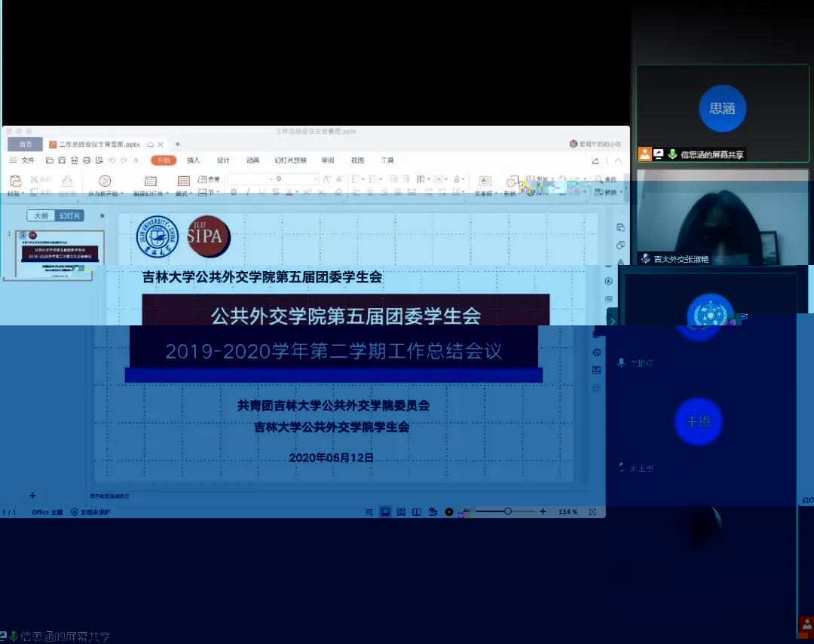Select the 幻灯片放映 ribbon tab

pos(290,160)
